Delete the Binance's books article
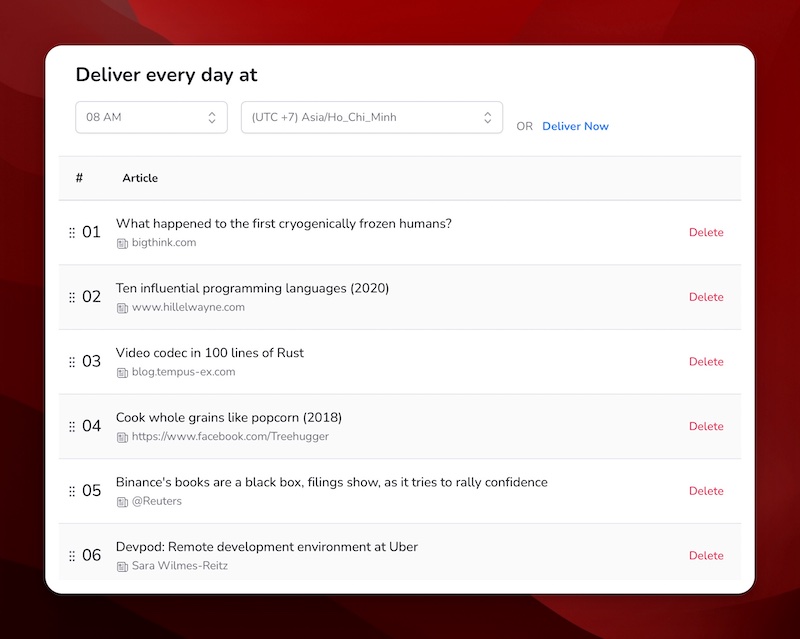 click(x=705, y=491)
